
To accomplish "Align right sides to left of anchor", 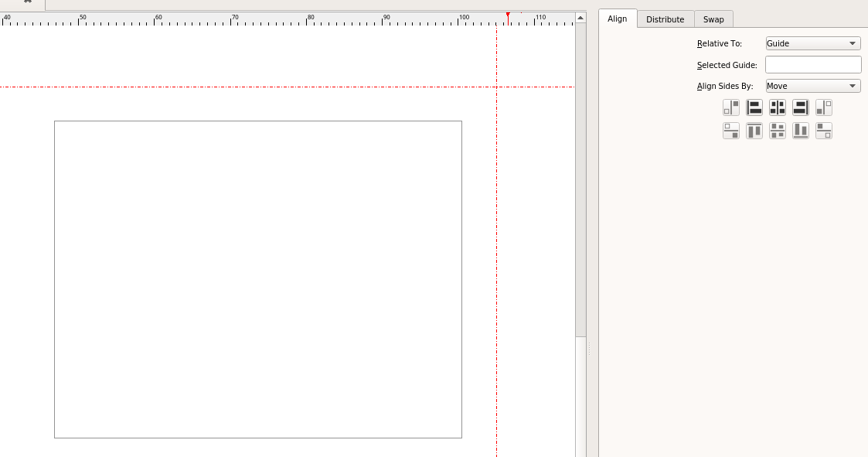I will pos(730,107).
